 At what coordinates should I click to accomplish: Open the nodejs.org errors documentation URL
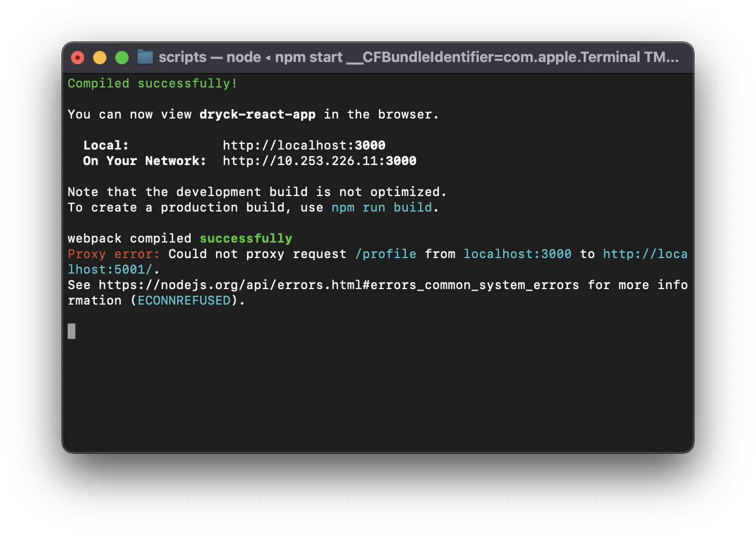coord(339,285)
